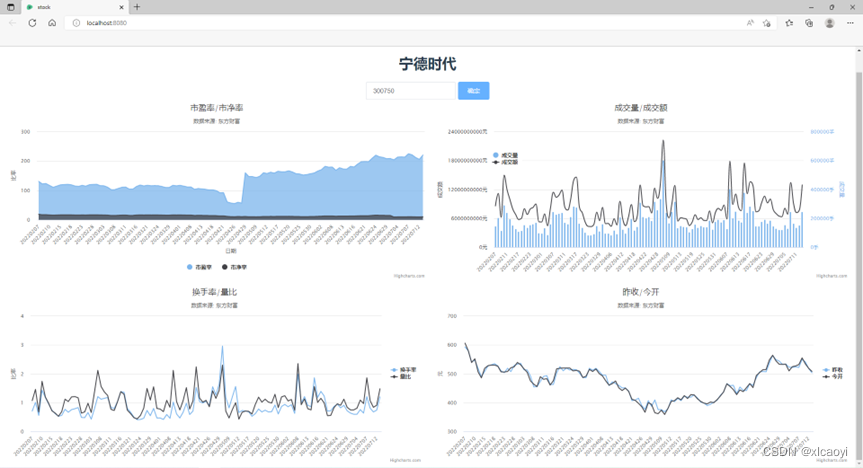The width and height of the screenshot is (863, 468).
Task: View site information for localhost
Action: [77, 23]
